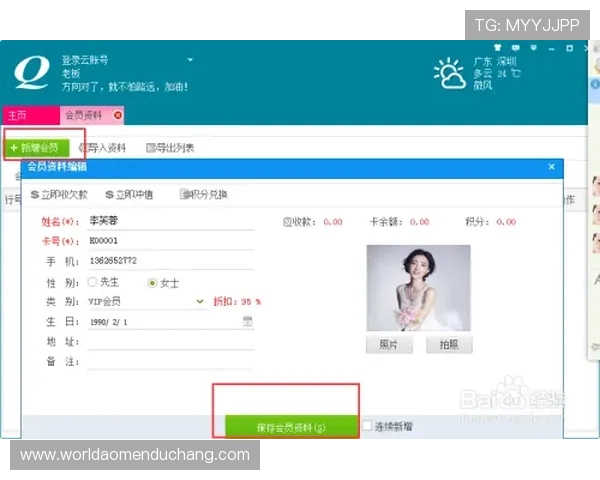The width and height of the screenshot is (600, 480).
Task: Click the Q application logo
Action: pyautogui.click(x=32, y=72)
